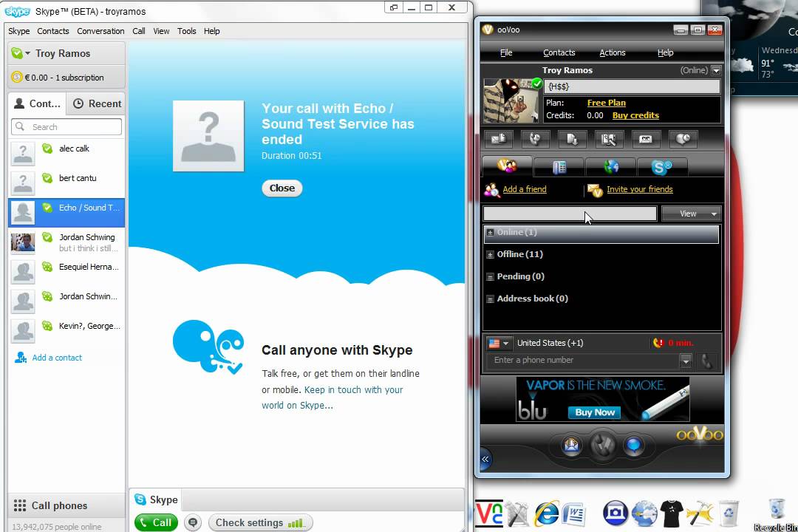
Task: Switch to the ooVoo desk phone tab
Action: pyautogui.click(x=559, y=166)
